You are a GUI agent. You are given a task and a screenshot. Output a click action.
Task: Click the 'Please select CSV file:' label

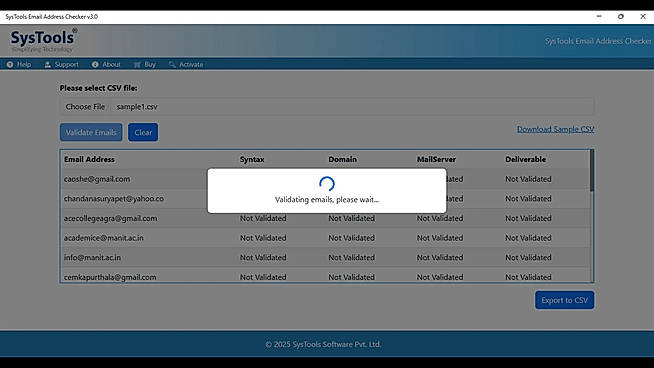[x=98, y=88]
